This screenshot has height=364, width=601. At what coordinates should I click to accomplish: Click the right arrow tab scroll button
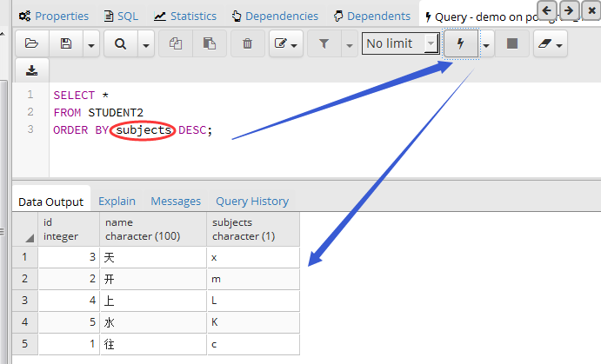tap(569, 10)
